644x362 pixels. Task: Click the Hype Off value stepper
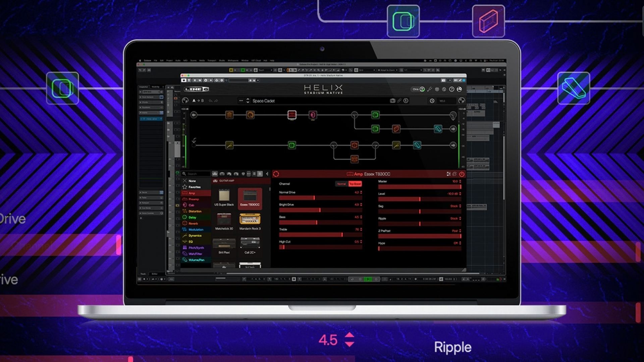click(x=460, y=243)
